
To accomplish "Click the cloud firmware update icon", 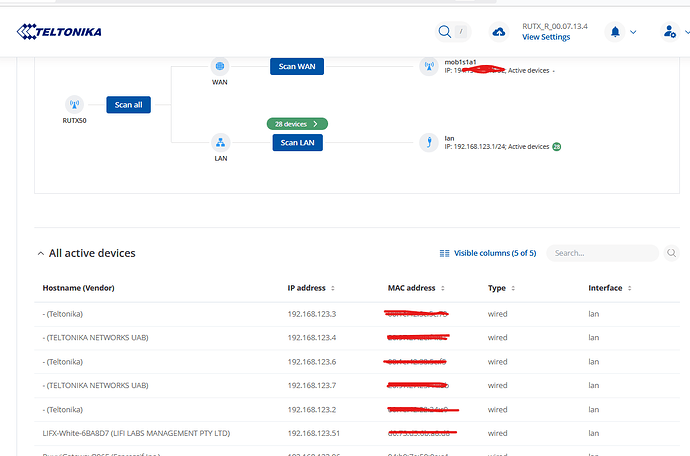I will pyautogui.click(x=499, y=32).
